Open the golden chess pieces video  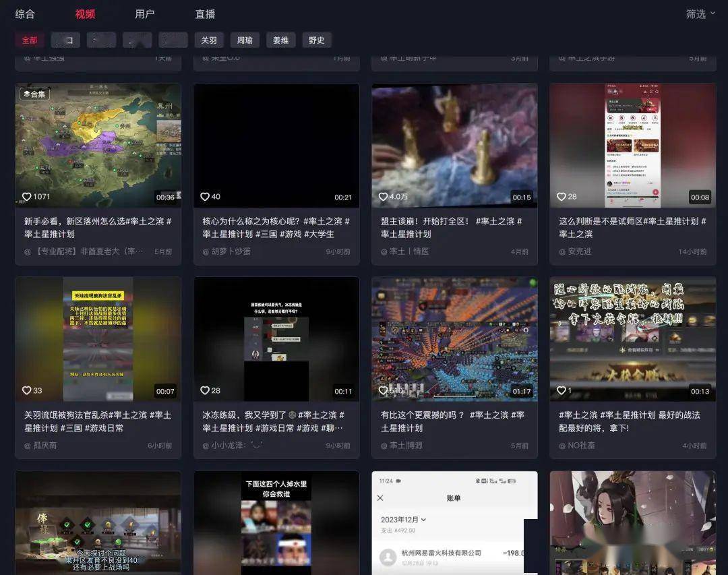[454, 146]
